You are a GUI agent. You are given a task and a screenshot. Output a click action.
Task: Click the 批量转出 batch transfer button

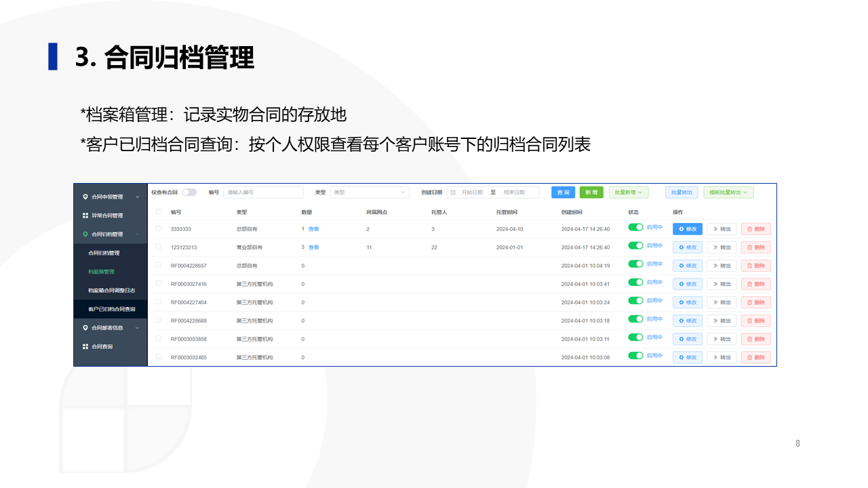pyautogui.click(x=682, y=192)
